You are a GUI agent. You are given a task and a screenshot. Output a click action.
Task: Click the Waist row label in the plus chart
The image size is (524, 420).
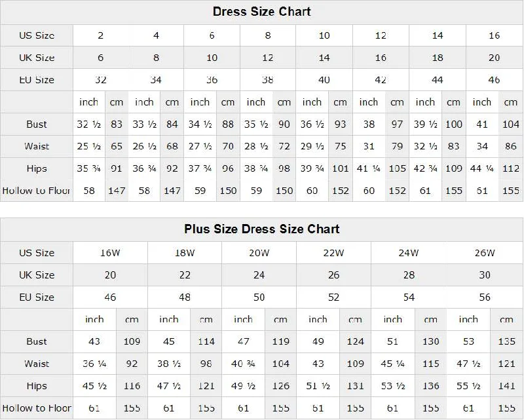point(37,364)
